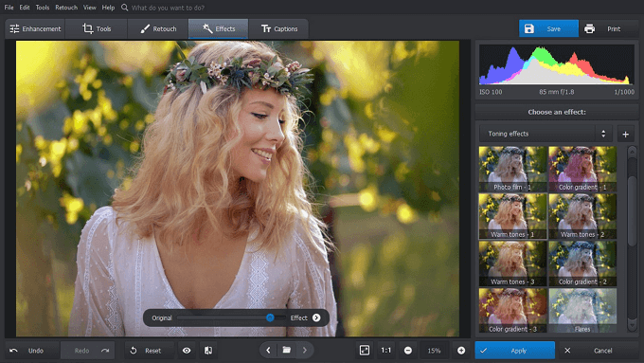Click the zoom out minus icon
Screen dimensions: 644x363
408,351
